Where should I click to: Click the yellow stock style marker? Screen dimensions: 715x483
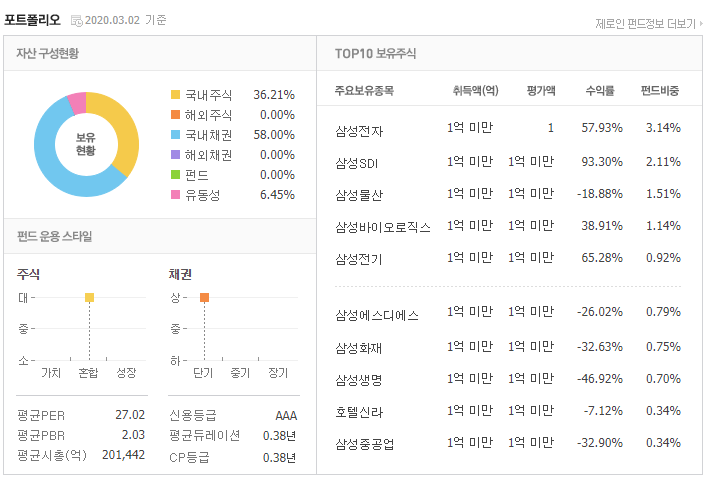tap(89, 298)
